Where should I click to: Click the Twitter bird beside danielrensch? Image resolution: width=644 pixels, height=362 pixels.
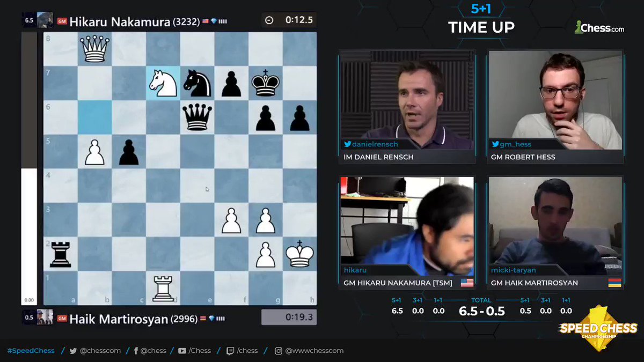coord(347,144)
